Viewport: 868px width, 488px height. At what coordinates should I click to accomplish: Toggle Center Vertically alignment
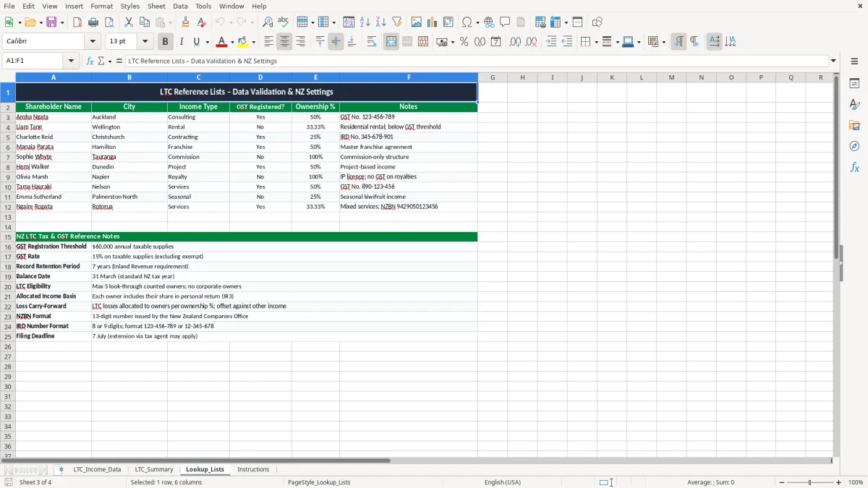click(336, 42)
